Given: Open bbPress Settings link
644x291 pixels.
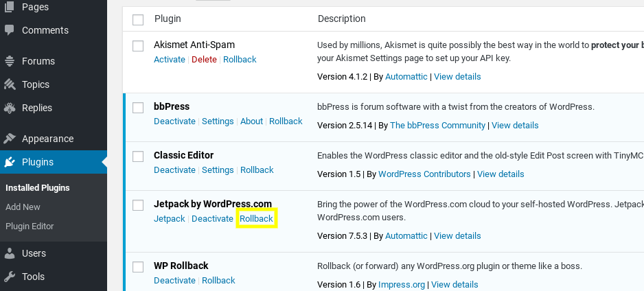Looking at the screenshot, I should 218,121.
